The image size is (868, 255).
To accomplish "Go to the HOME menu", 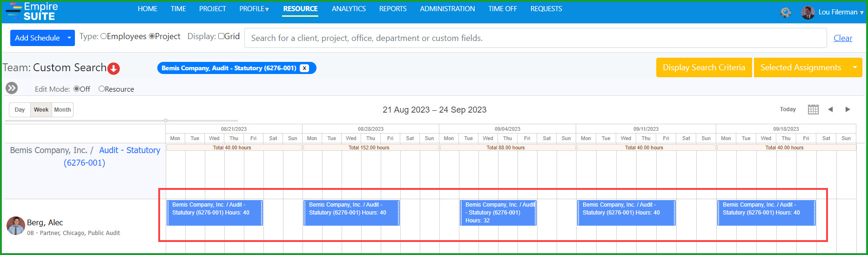I will (148, 9).
